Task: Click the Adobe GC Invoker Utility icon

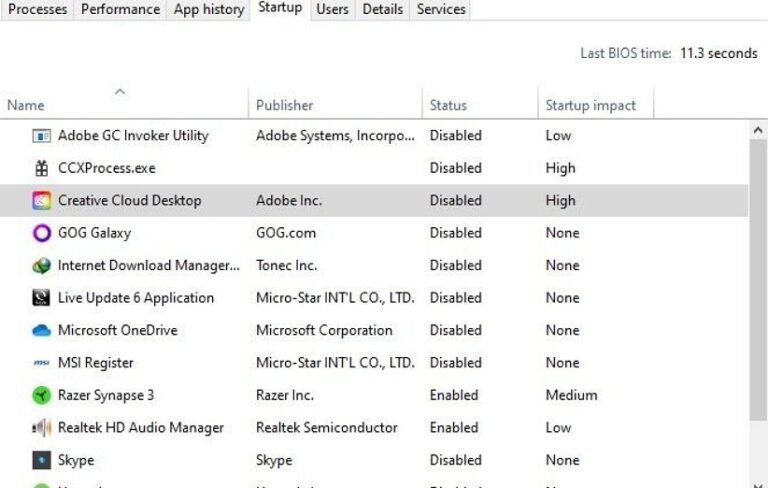Action: 41,136
